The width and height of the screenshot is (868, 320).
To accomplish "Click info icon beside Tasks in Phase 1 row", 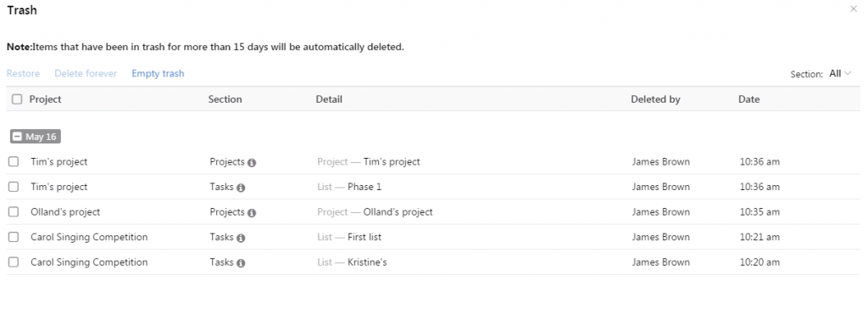I will (x=241, y=188).
